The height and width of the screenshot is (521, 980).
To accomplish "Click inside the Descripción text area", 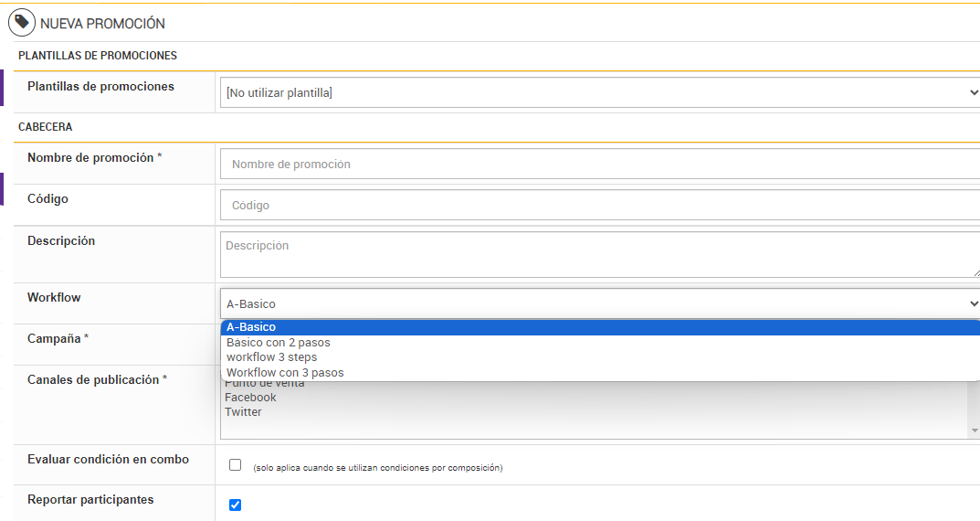I will pos(600,254).
